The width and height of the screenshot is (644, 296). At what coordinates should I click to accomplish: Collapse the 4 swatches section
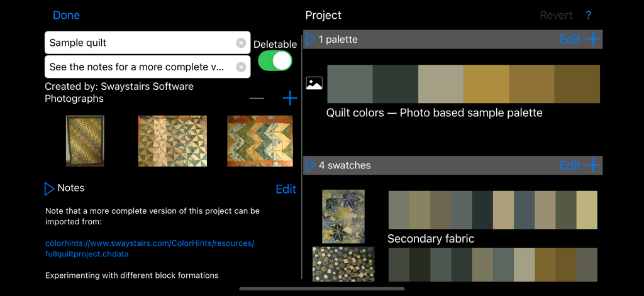[x=311, y=165]
